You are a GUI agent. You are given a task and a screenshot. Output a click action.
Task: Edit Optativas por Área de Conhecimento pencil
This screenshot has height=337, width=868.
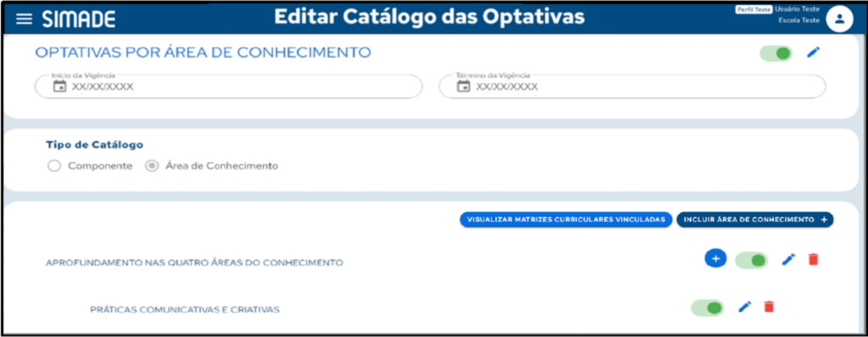pos(813,53)
